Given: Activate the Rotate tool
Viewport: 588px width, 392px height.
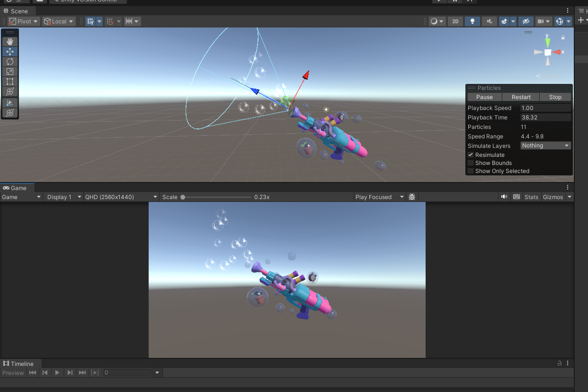Looking at the screenshot, I should (x=10, y=62).
